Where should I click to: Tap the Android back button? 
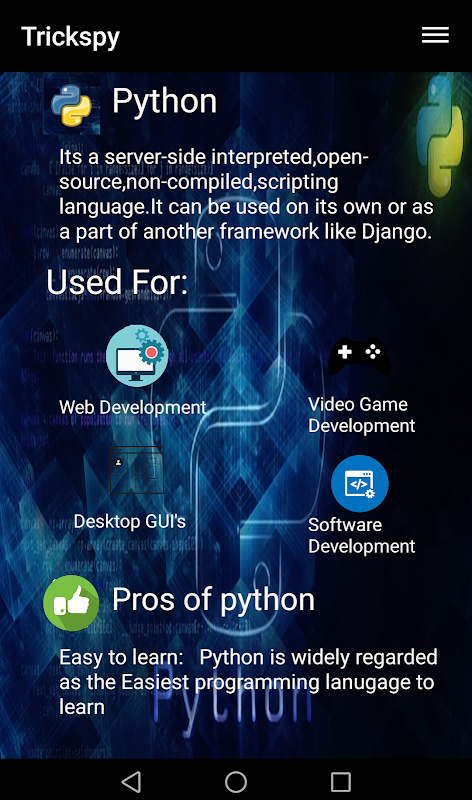coord(131,781)
